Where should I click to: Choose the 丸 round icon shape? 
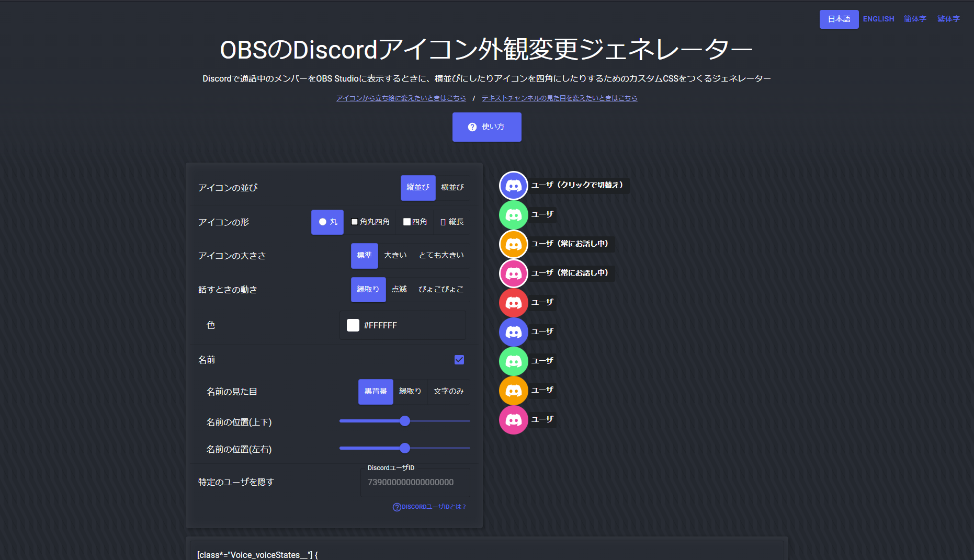click(327, 222)
